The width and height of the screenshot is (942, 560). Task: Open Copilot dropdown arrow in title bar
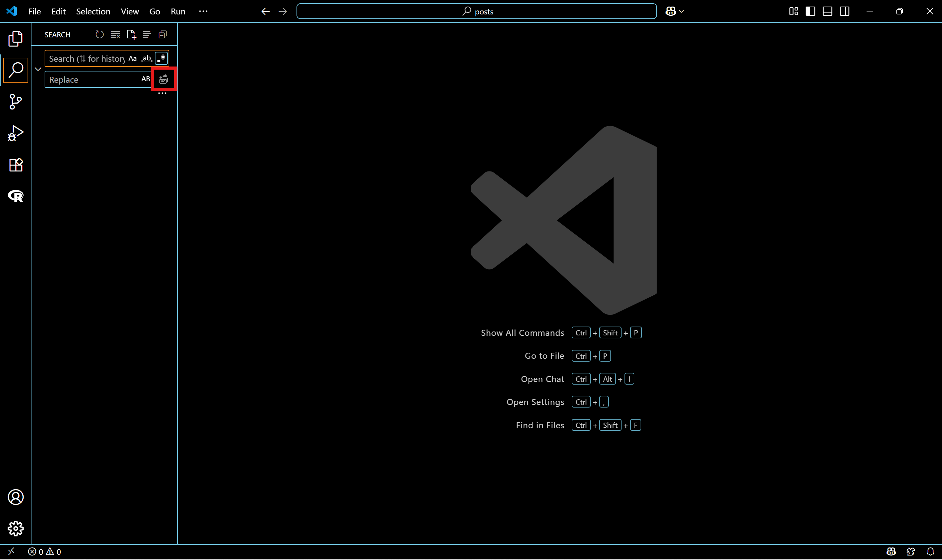[x=681, y=11]
